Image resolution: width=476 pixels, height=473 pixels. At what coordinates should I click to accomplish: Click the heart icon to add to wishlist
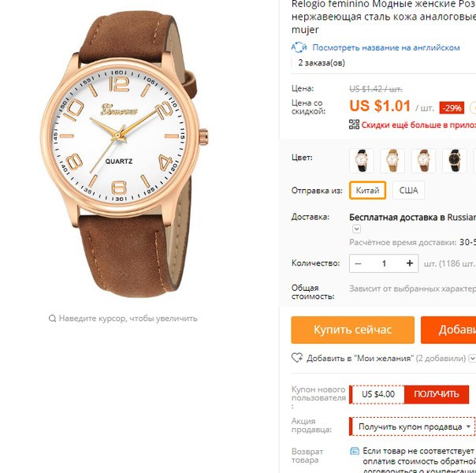(297, 358)
